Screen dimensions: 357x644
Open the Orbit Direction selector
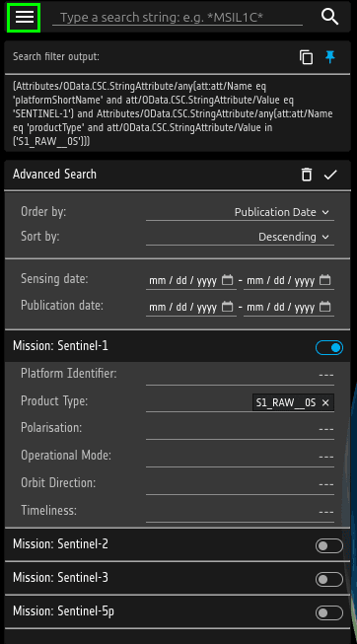(x=240, y=484)
